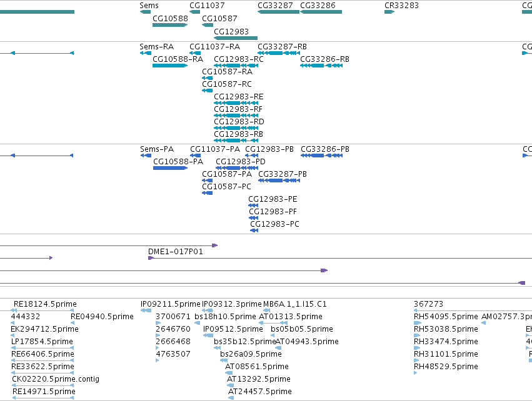The height and width of the screenshot is (401, 532).
Task: Select the CG12983-PC protein label
Action: point(275,224)
